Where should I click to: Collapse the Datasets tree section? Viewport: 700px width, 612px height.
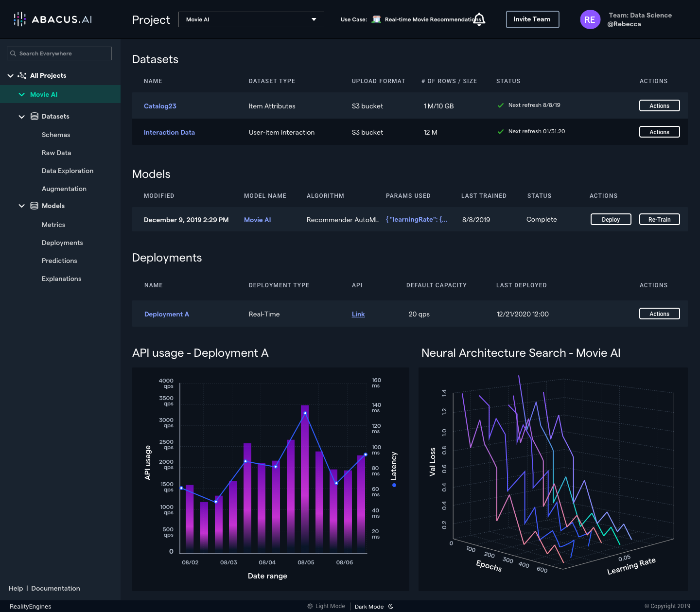click(x=21, y=117)
